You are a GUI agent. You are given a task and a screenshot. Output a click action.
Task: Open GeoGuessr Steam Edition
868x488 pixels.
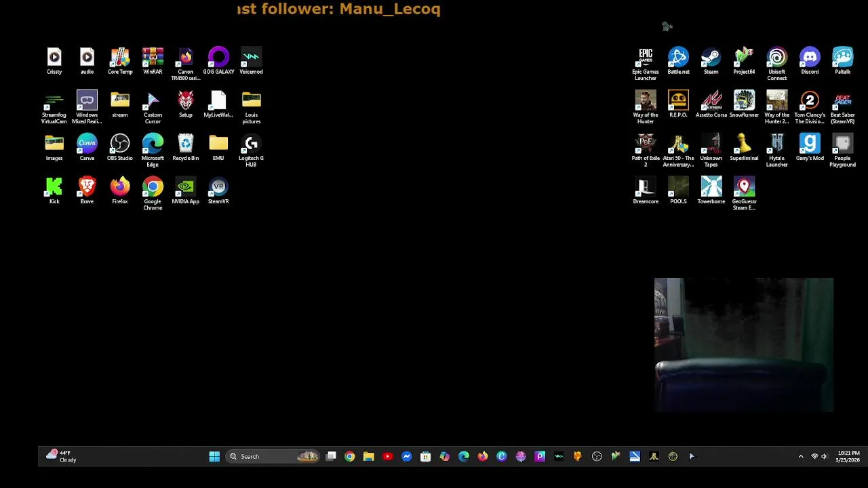point(744,194)
